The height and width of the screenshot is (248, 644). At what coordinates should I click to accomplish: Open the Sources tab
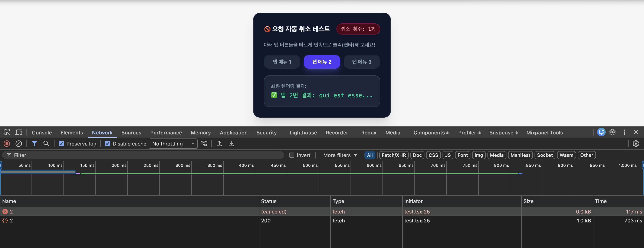click(131, 133)
